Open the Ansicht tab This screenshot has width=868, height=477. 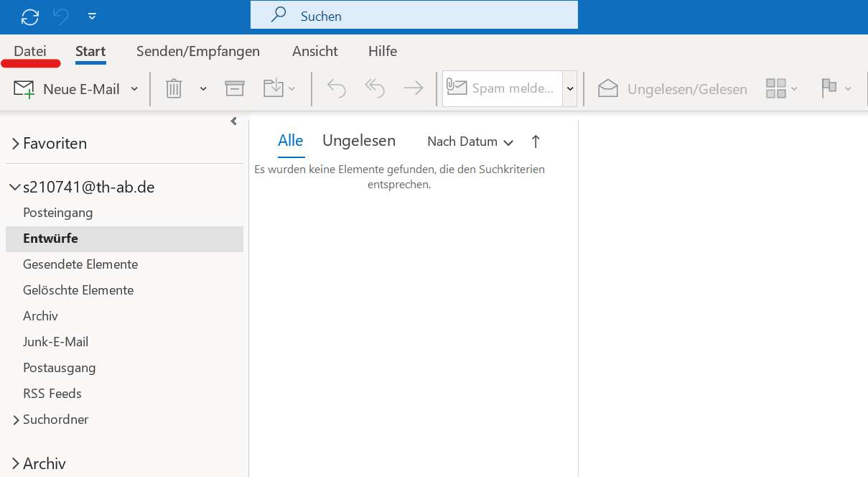(x=314, y=51)
